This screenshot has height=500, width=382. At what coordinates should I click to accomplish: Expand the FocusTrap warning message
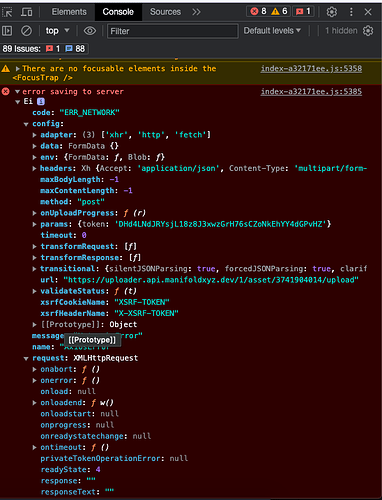(x=18, y=69)
